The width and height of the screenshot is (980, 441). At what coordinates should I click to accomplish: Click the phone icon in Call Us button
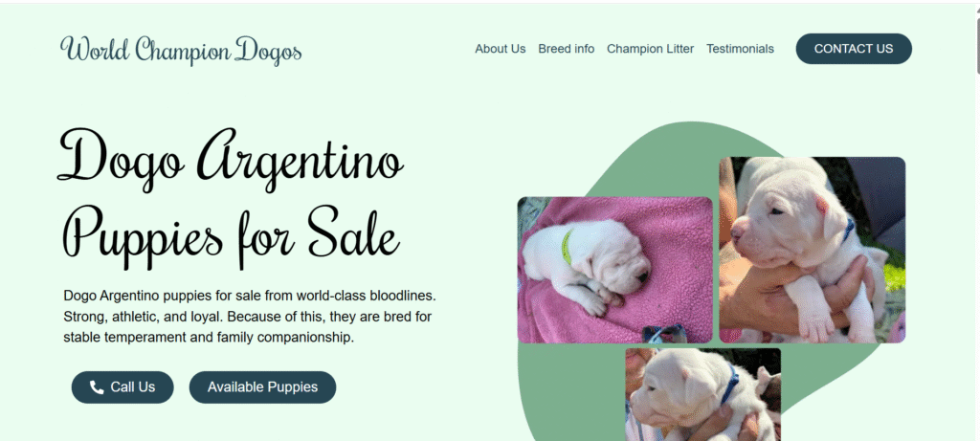pos(97,387)
